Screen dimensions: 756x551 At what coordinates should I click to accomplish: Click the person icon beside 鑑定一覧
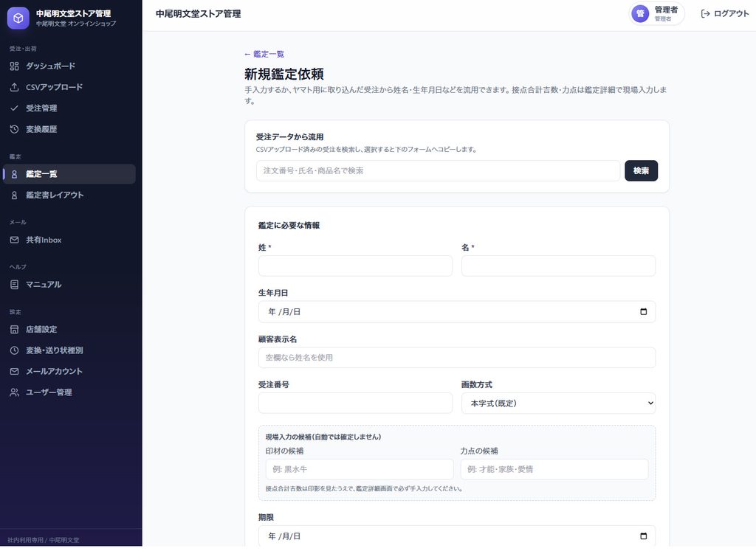pos(15,174)
